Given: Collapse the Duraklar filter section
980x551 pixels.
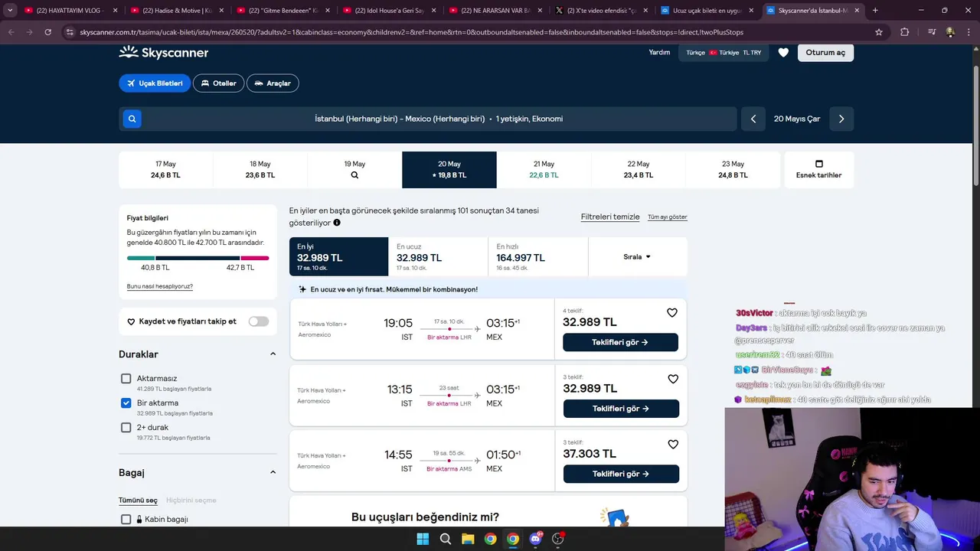Looking at the screenshot, I should pos(273,354).
